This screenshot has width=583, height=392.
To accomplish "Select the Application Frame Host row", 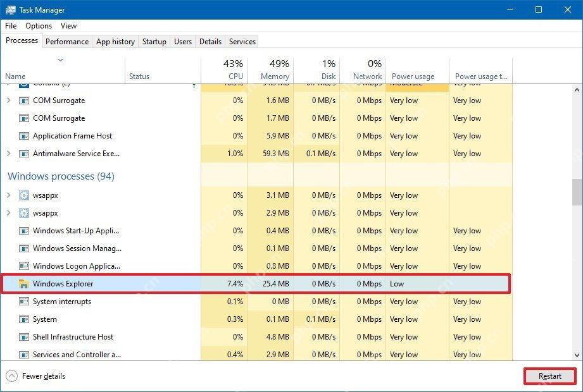I will [256, 136].
